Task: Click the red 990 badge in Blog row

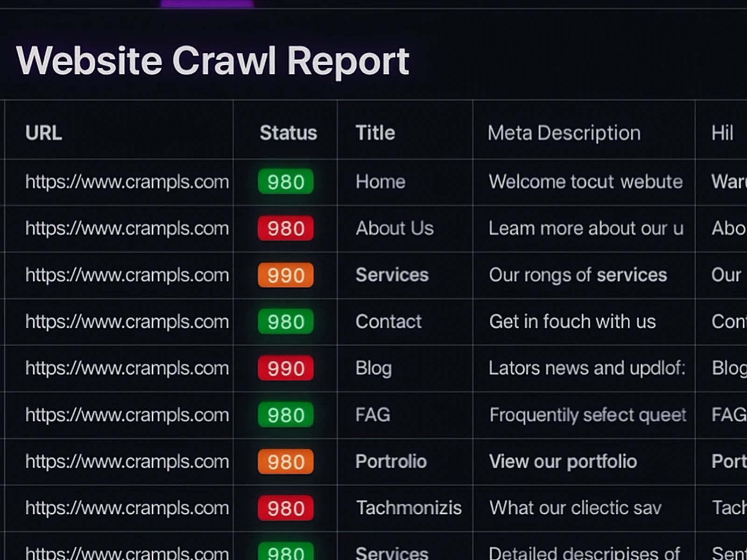Action: pyautogui.click(x=286, y=368)
